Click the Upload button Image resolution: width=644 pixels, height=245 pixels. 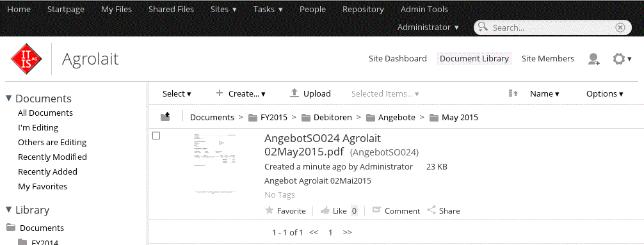point(310,93)
